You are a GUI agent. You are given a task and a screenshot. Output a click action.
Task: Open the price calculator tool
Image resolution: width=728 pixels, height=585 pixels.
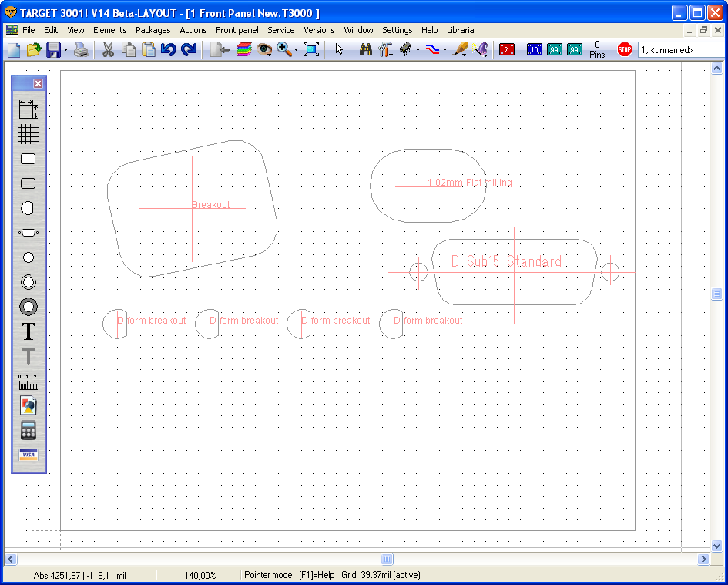pyautogui.click(x=29, y=430)
